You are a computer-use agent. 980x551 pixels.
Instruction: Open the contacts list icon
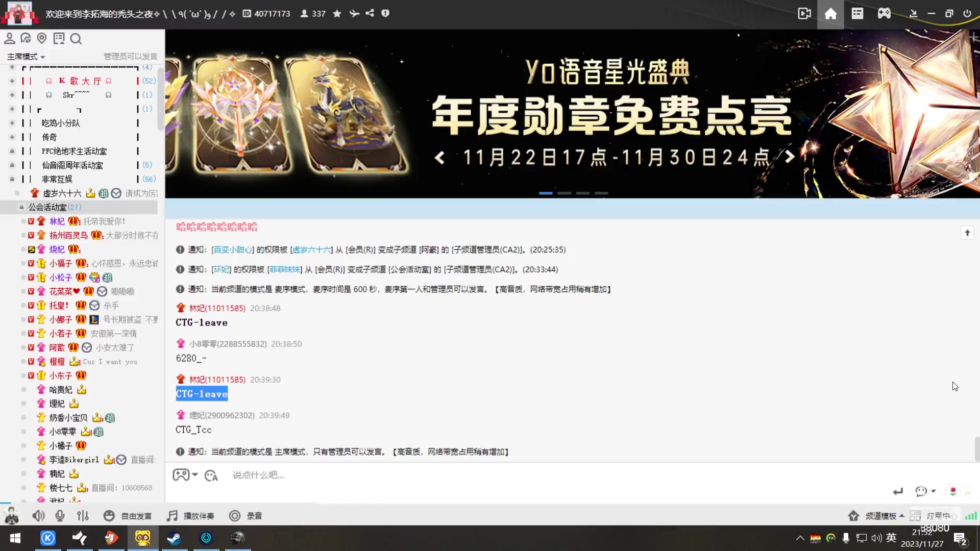point(9,38)
